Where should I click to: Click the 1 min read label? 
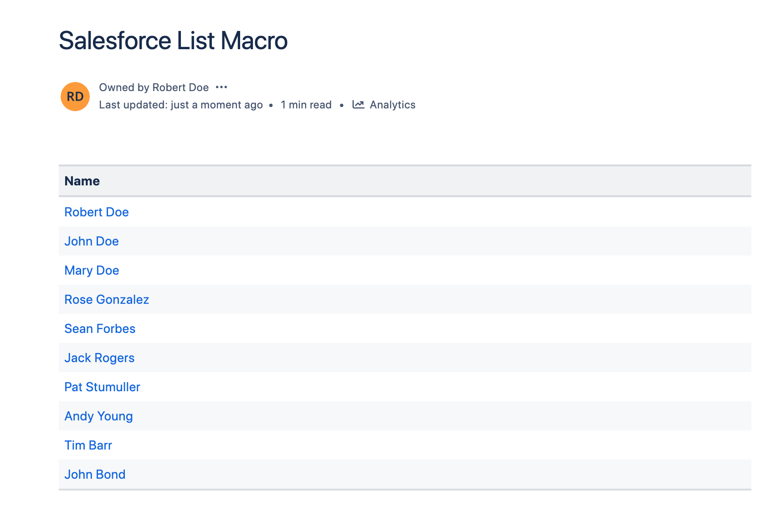click(306, 105)
